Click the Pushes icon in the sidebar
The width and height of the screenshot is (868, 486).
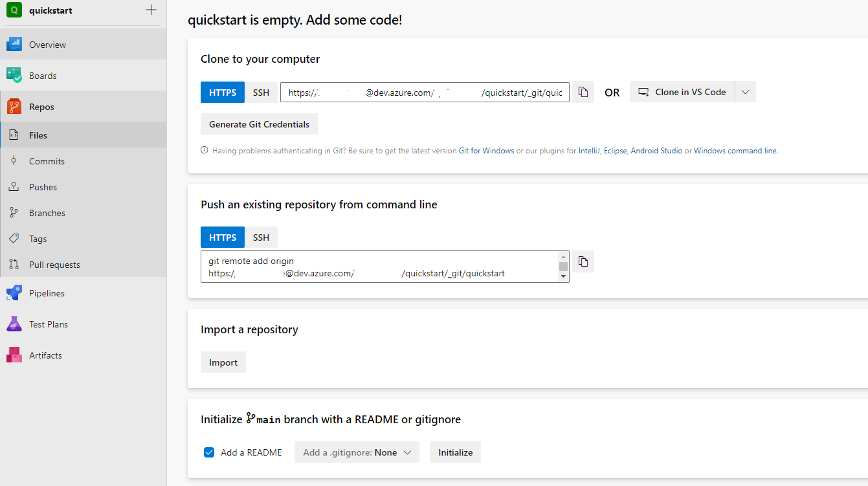click(13, 187)
